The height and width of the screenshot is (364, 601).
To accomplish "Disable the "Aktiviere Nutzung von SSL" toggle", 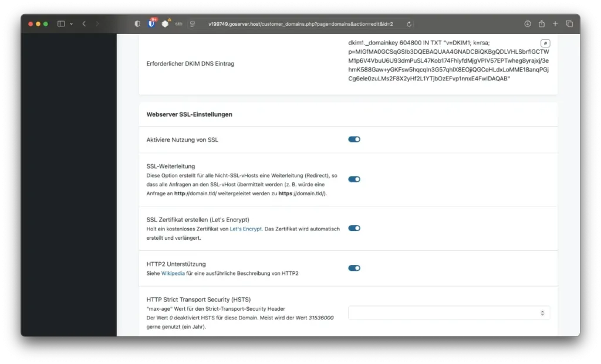I will (x=354, y=139).
